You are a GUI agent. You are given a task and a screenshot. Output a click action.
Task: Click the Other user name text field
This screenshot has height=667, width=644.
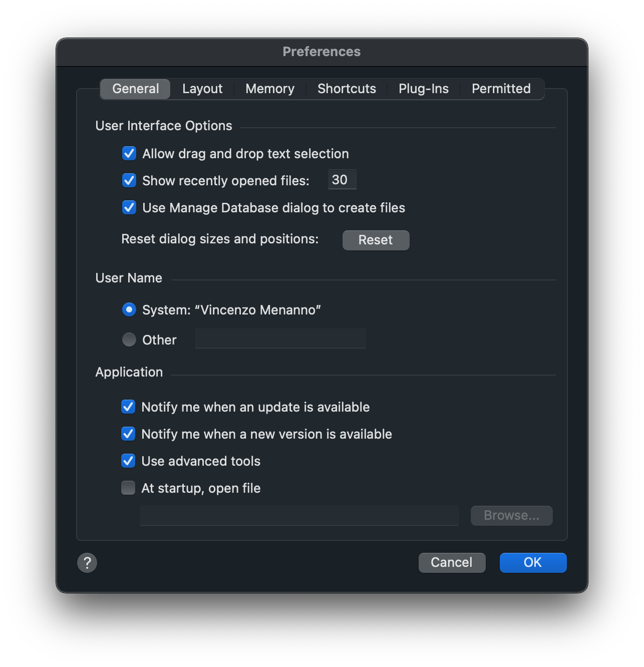click(x=280, y=339)
